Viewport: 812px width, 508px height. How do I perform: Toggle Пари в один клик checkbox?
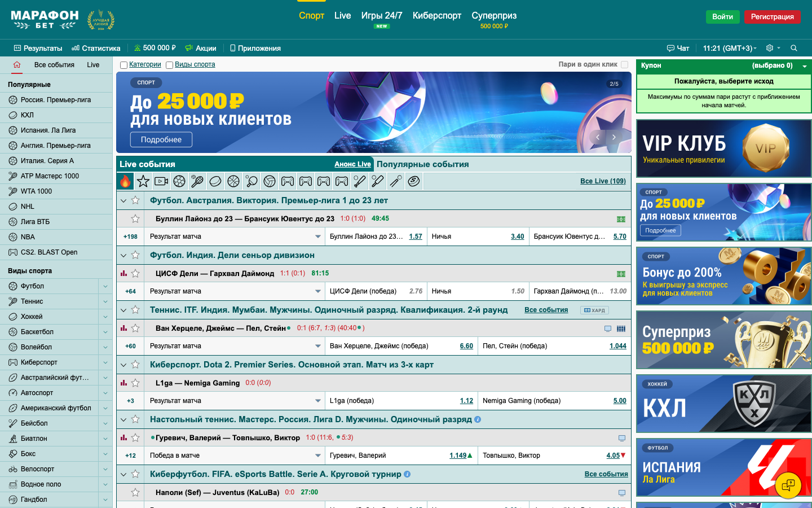pos(624,64)
